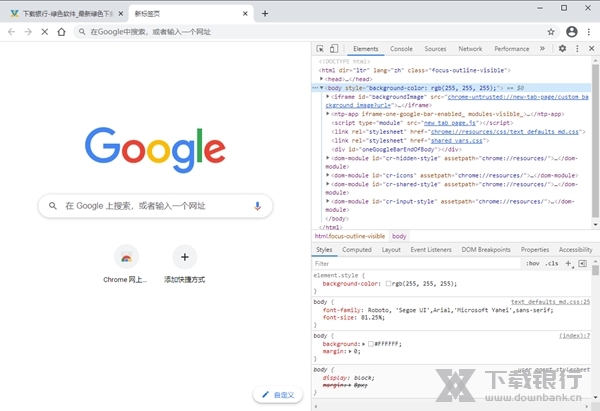Image resolution: width=600 pixels, height=411 pixels.
Task: Open the Sources tab
Action: coord(435,49)
